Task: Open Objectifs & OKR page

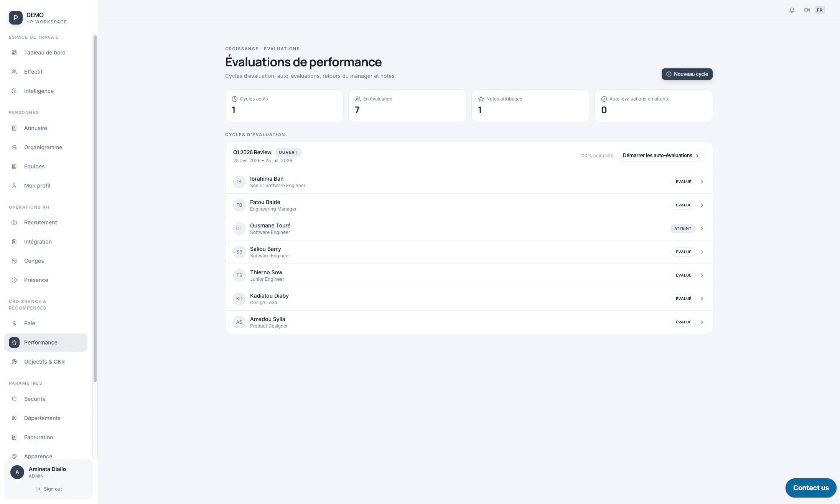Action: 46,362
